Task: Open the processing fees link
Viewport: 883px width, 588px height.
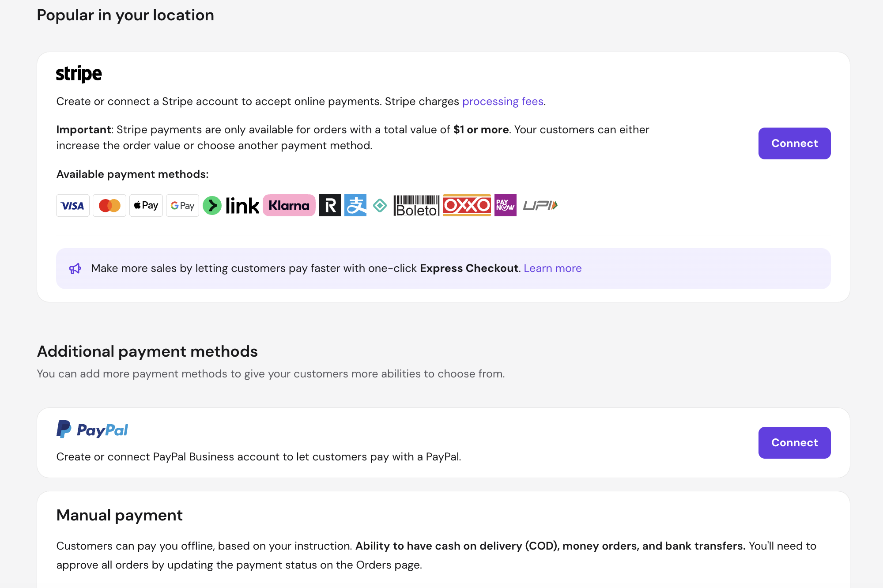Action: tap(503, 102)
